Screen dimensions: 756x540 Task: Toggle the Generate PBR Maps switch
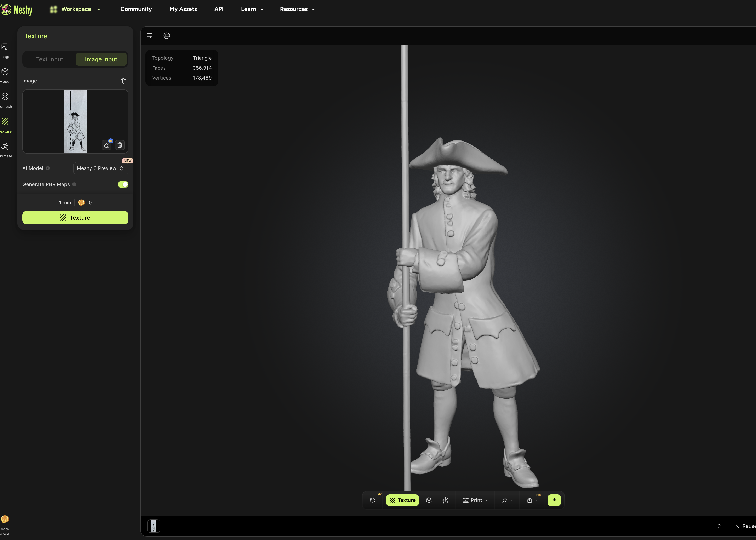click(x=123, y=184)
